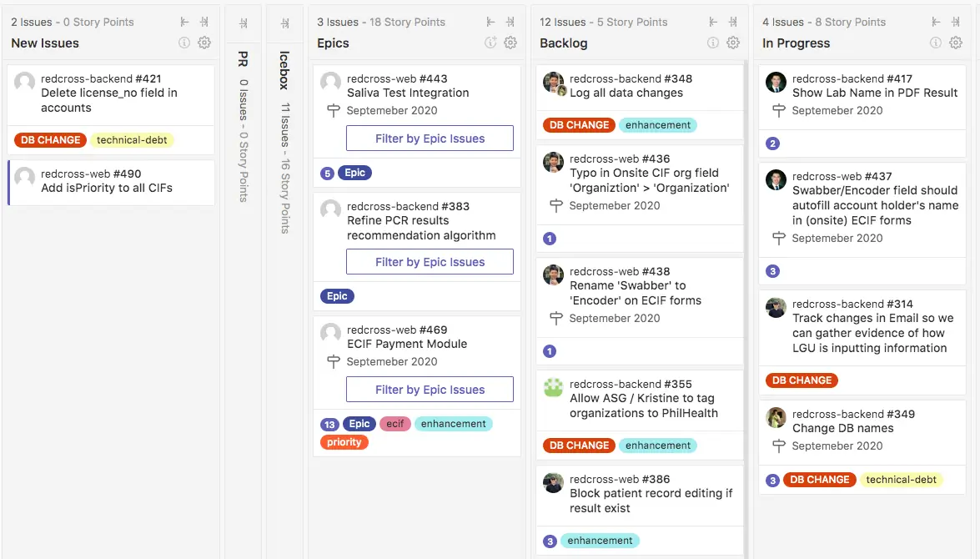The image size is (980, 559).
Task: Click milestone signpost icon on issue #436
Action: pos(556,206)
